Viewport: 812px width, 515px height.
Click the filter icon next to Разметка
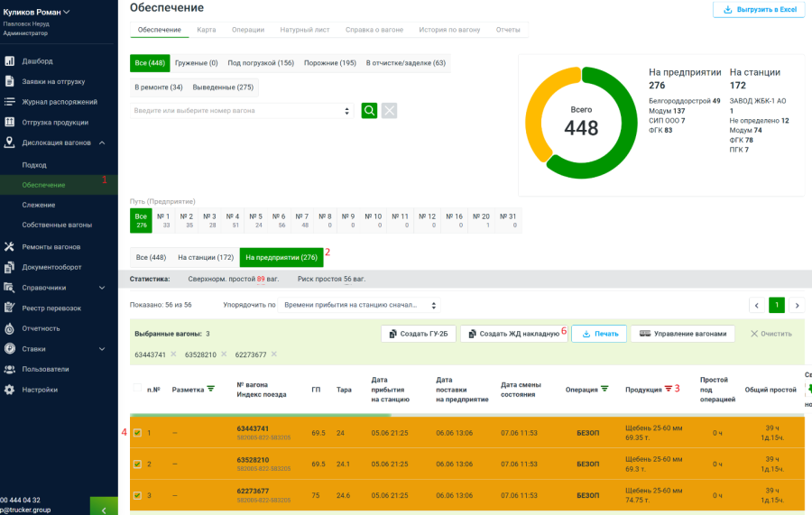(210, 389)
